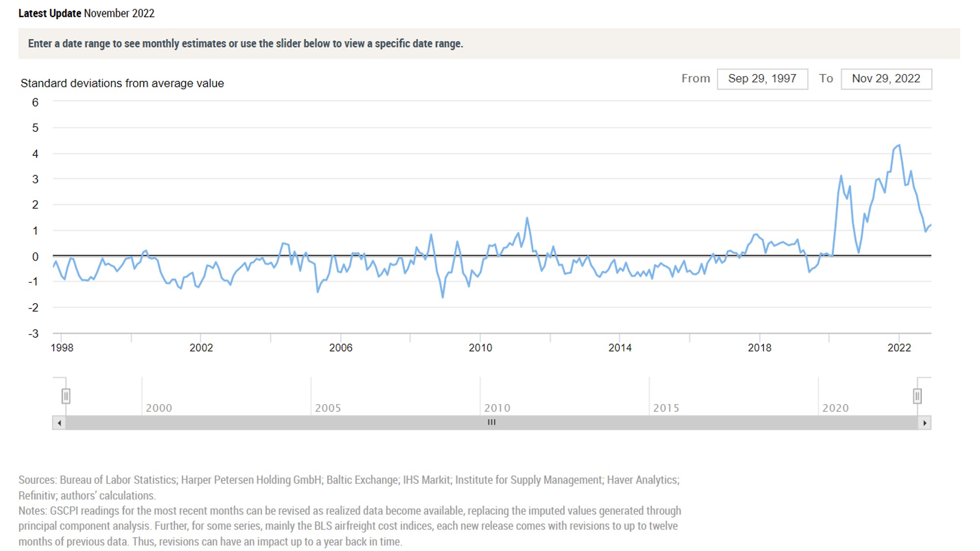This screenshot has width=980, height=551.
Task: Click the 2014 x-axis year label
Action: pos(620,348)
